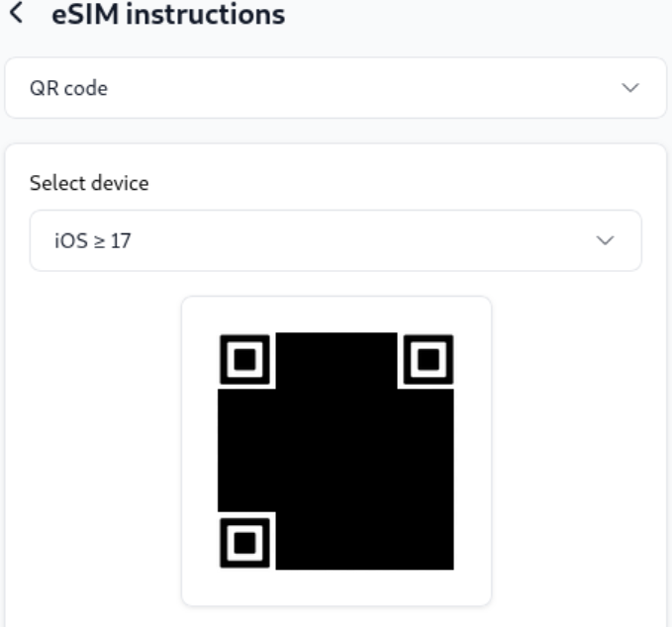Click the white margin left of the QR code

pyautogui.click(x=200, y=450)
